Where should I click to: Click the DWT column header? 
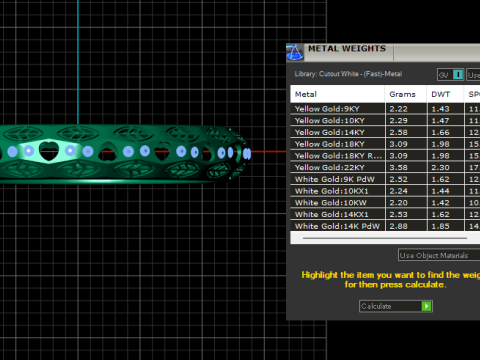pos(445,94)
